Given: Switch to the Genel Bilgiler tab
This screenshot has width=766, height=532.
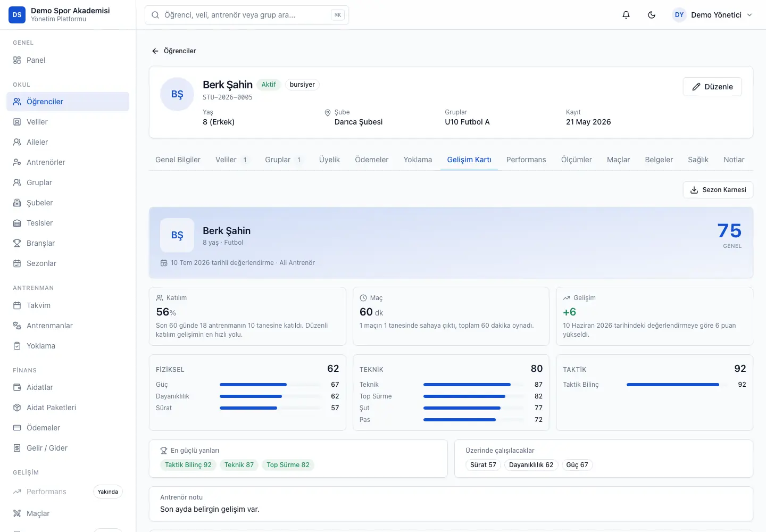Looking at the screenshot, I should [178, 160].
